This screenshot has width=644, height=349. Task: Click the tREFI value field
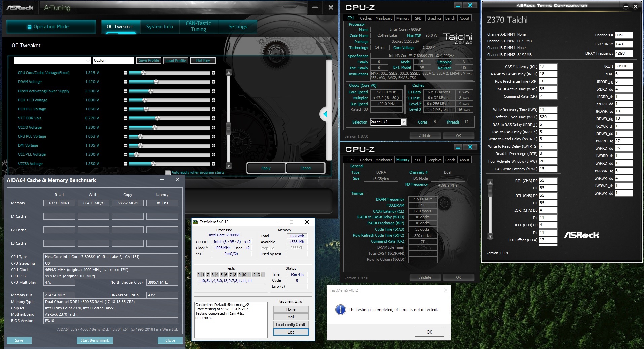point(624,66)
